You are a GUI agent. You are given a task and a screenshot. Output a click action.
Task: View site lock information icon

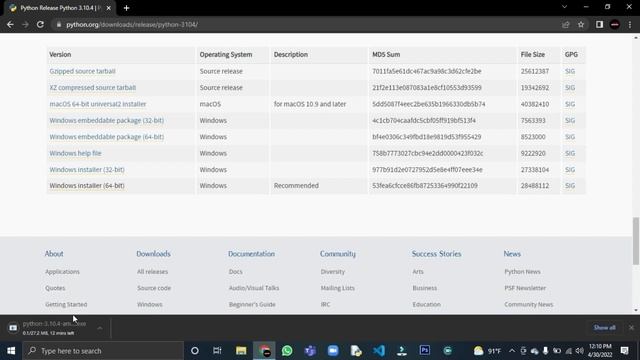[59, 24]
